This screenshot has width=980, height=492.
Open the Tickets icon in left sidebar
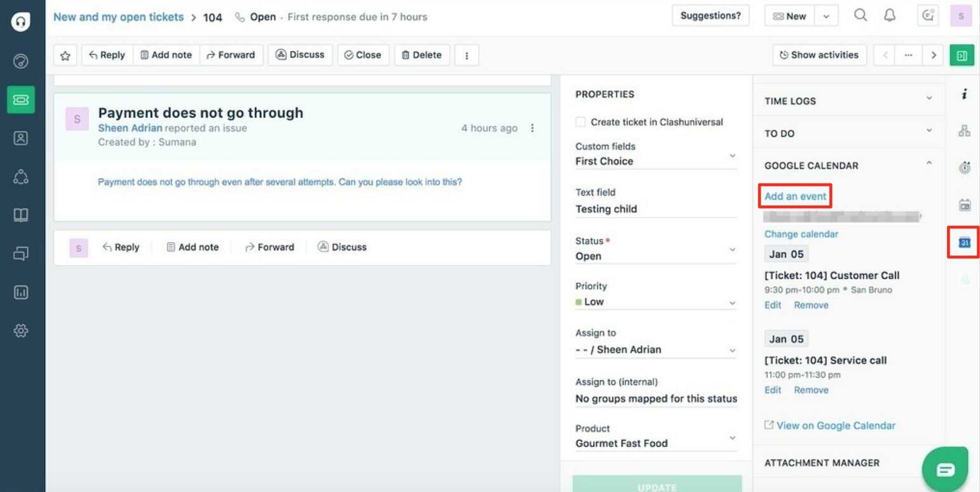tap(21, 100)
